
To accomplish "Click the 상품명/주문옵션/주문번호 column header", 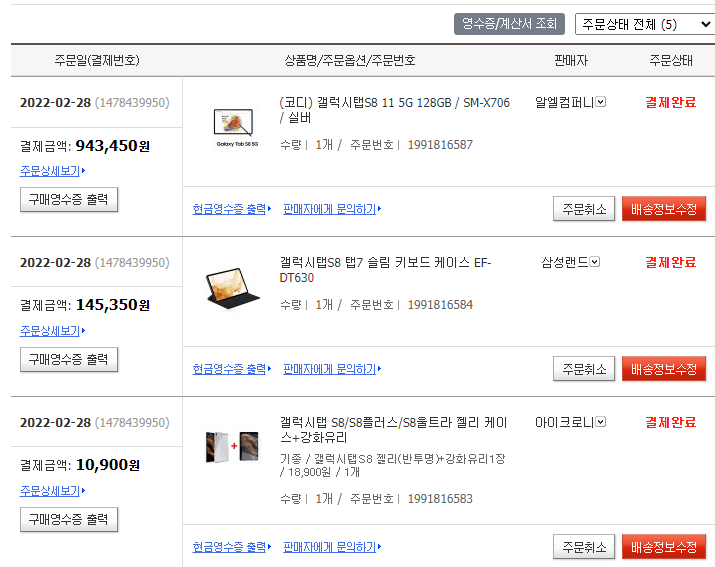I will (350, 60).
